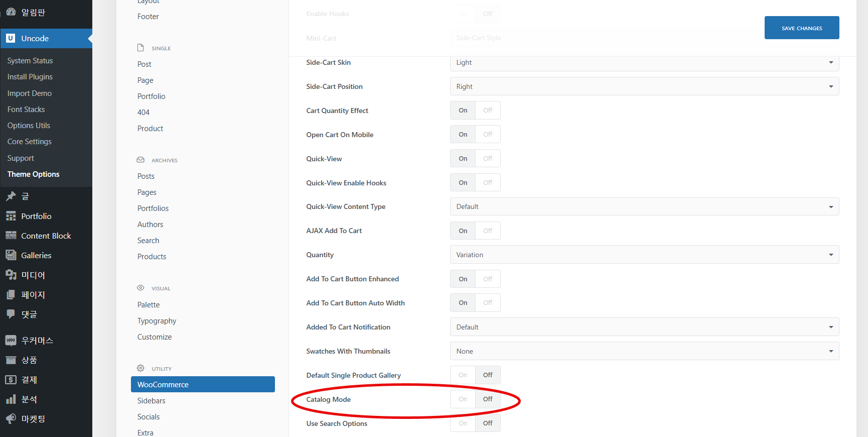868x437 pixels.
Task: Click the comments speech bubble icon
Action: tap(11, 314)
